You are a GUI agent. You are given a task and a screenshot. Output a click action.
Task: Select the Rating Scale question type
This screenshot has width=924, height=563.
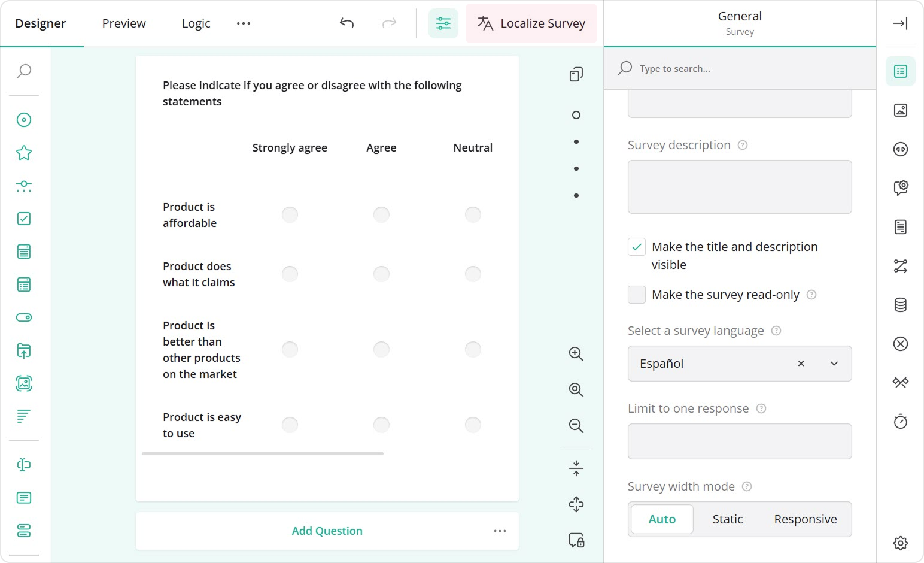coord(24,152)
